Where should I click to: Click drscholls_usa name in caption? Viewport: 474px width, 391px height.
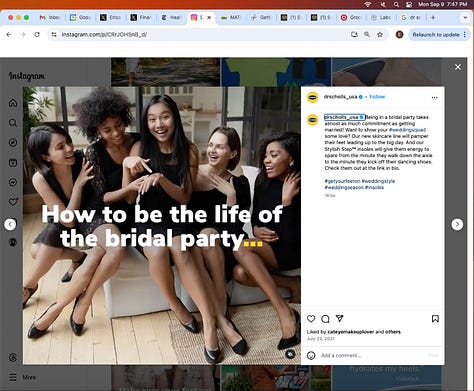coord(341,117)
